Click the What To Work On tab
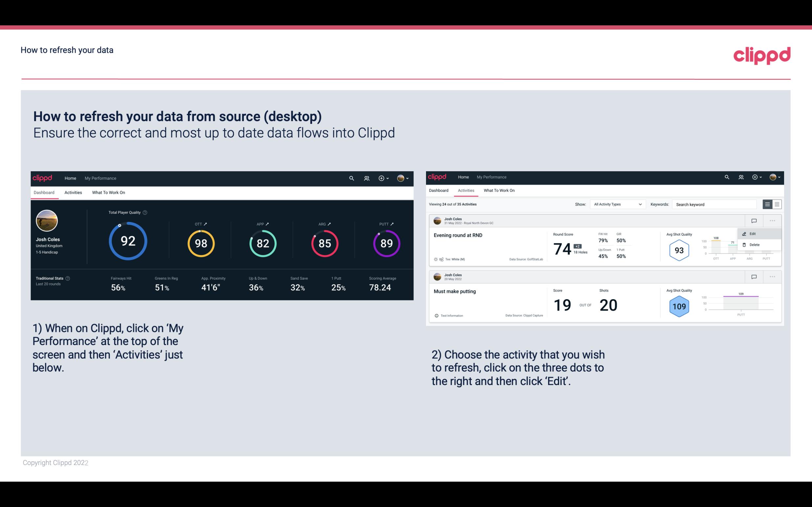The height and width of the screenshot is (507, 812). click(x=108, y=192)
